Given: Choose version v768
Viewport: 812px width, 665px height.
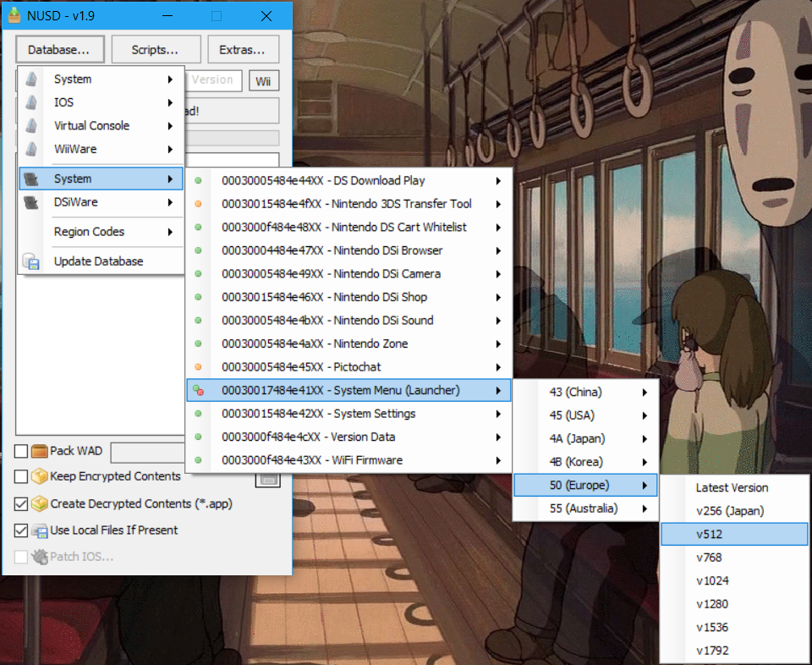Looking at the screenshot, I should pyautogui.click(x=734, y=558).
